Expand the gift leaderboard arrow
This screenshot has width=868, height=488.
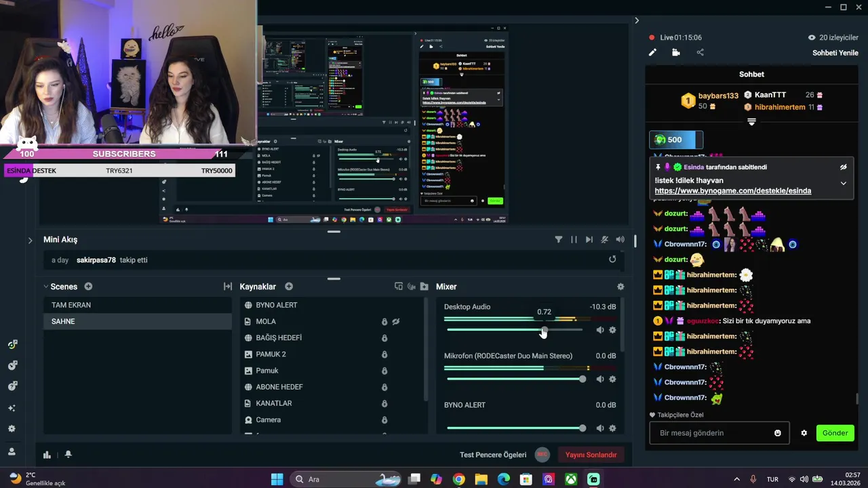[751, 122]
